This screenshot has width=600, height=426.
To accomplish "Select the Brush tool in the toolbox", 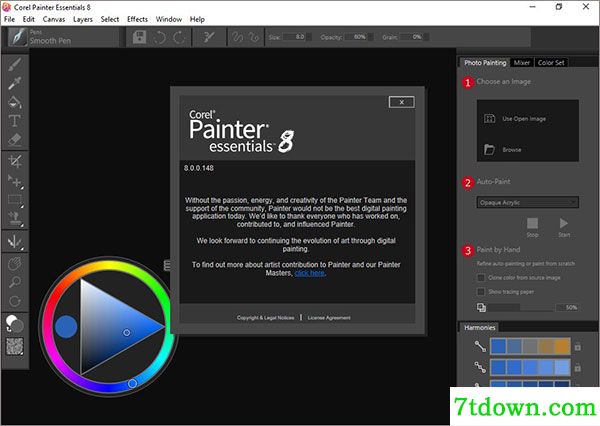I will tap(15, 64).
